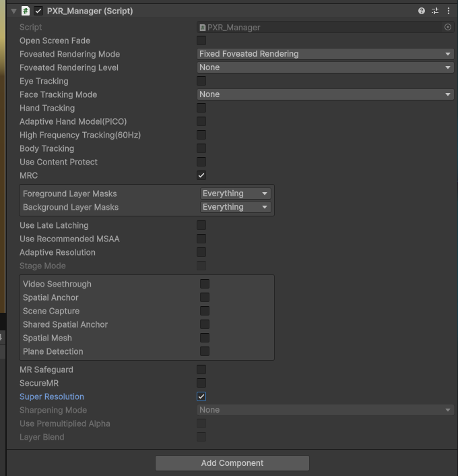Open Sharpening Mode dropdown
458x476 pixels.
pyautogui.click(x=325, y=410)
